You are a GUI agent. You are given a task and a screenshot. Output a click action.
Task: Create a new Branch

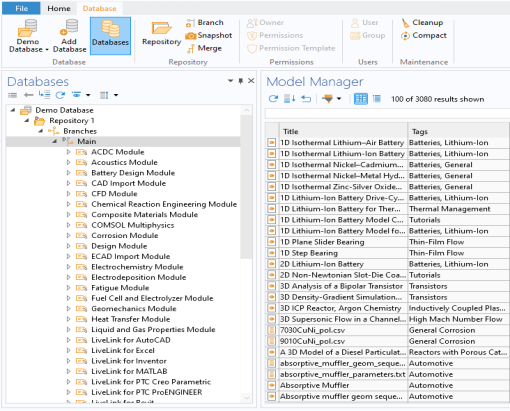click(x=205, y=23)
